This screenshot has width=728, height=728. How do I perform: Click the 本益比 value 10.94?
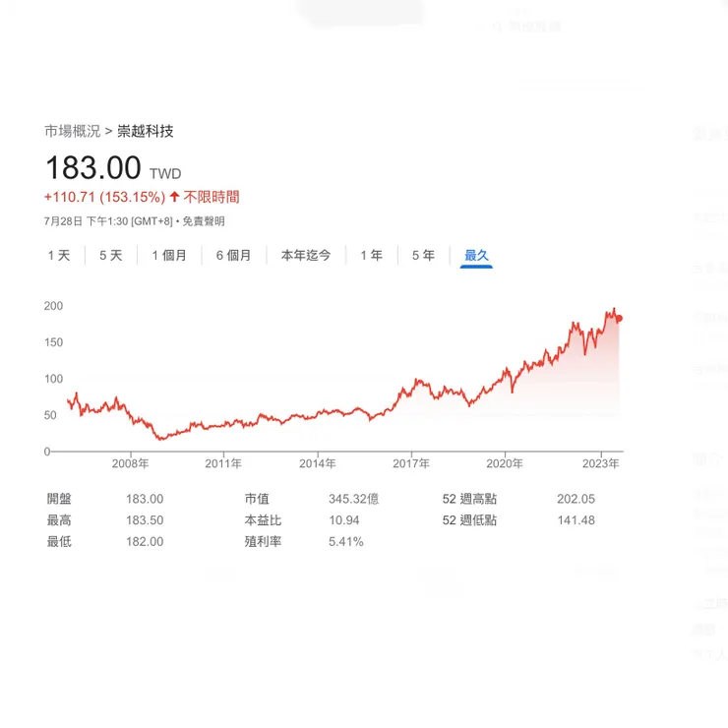coord(344,520)
